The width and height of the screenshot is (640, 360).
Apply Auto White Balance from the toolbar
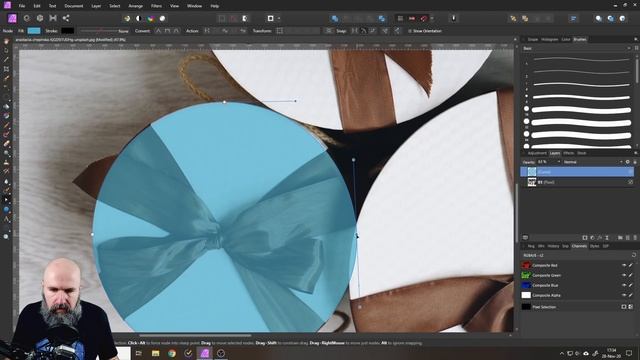tap(162, 18)
